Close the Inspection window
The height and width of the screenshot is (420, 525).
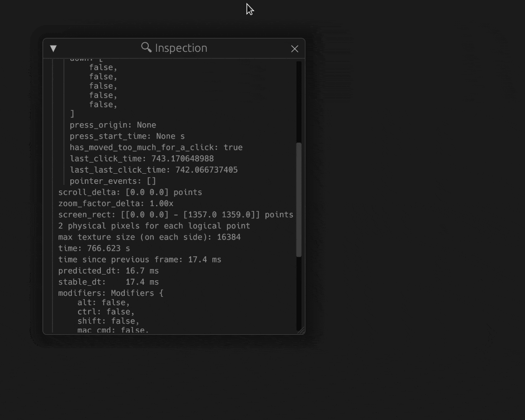tap(295, 49)
